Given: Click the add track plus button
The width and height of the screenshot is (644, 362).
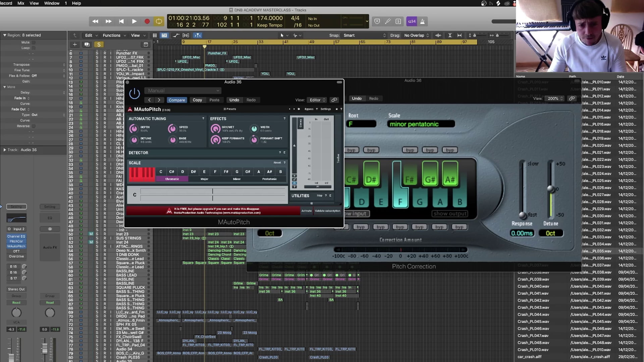Looking at the screenshot, I should (75, 45).
